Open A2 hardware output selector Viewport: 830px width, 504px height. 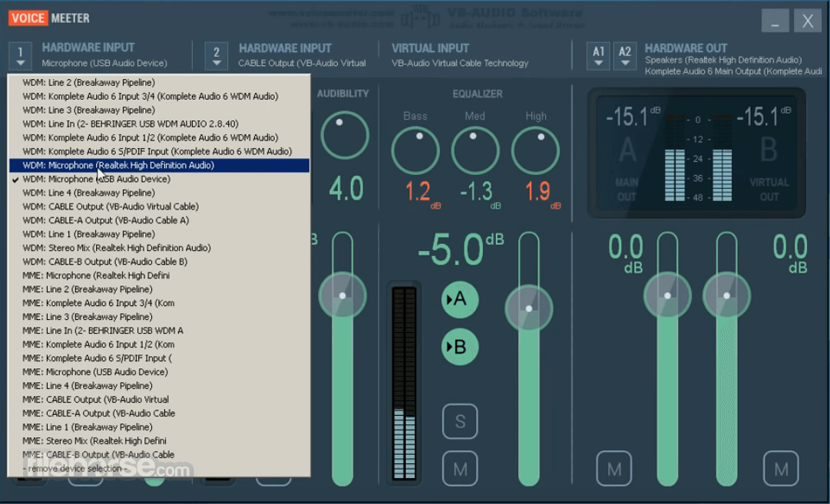(625, 56)
